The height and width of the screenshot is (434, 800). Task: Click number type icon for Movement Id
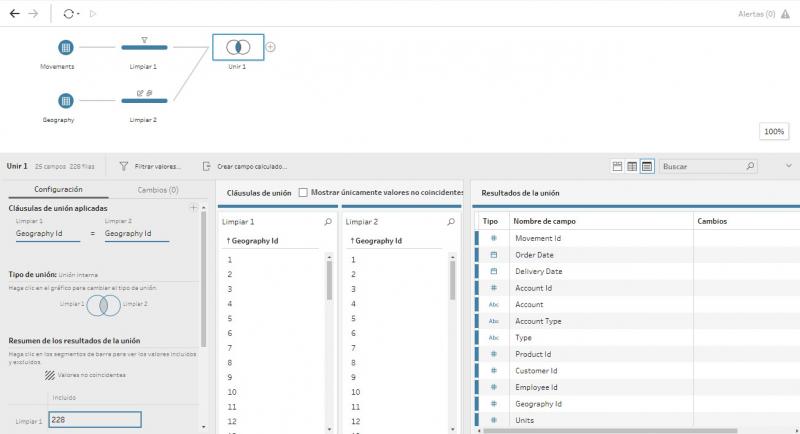point(493,238)
